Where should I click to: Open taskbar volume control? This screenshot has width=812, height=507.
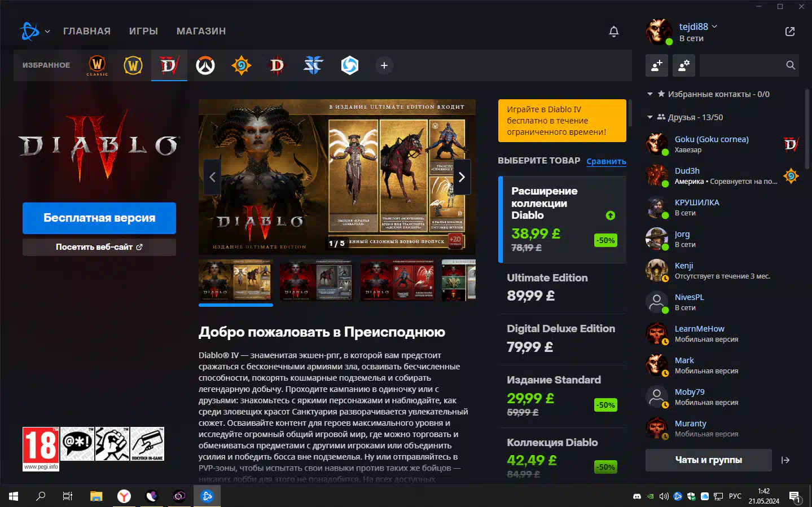pyautogui.click(x=664, y=496)
